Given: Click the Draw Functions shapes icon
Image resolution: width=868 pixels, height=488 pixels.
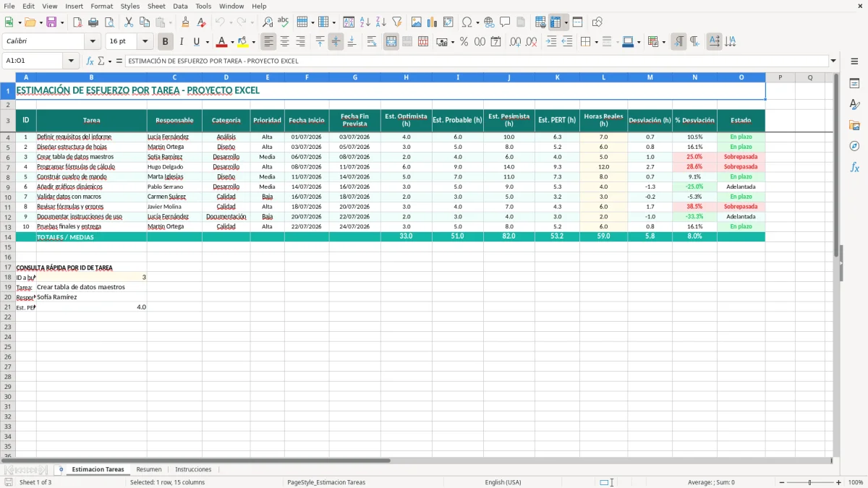Looking at the screenshot, I should tap(597, 22).
